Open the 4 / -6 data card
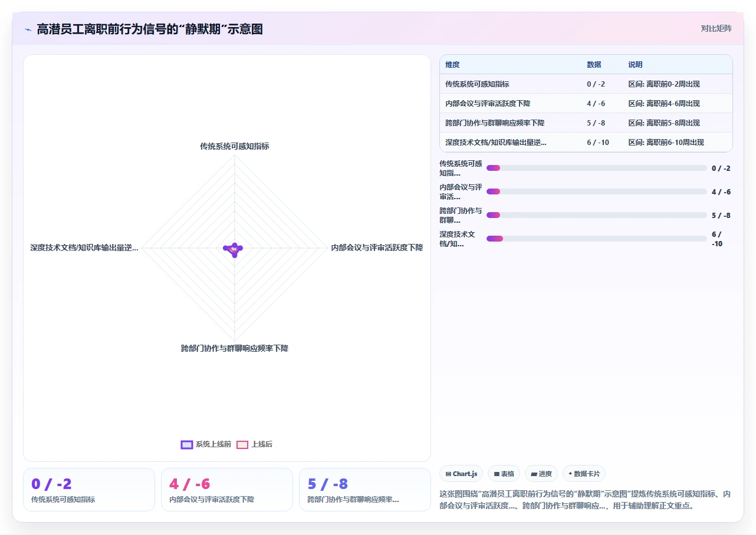The height and width of the screenshot is (535, 756). pyautogui.click(x=227, y=490)
